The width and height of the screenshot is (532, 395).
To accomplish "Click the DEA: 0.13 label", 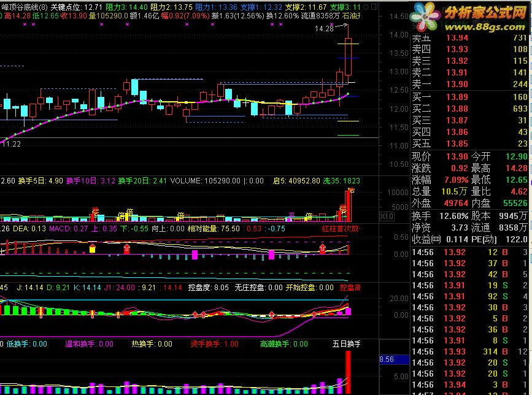I will coord(29,229).
